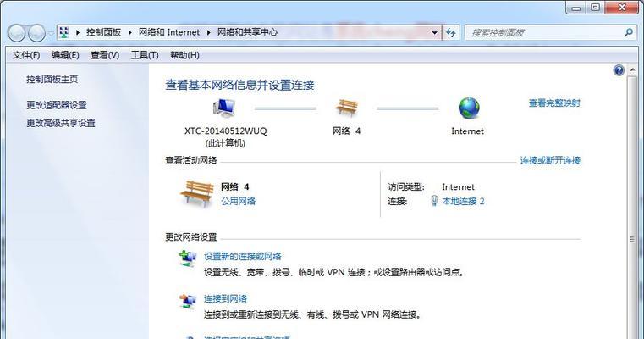The height and width of the screenshot is (339, 644).
Task: Open the 查看完整映射 link
Action: click(x=554, y=103)
